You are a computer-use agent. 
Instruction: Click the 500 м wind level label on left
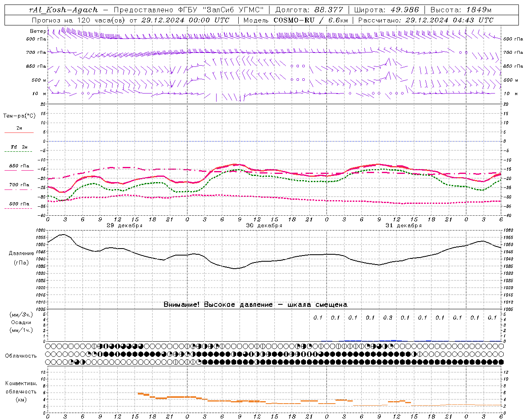39,80
